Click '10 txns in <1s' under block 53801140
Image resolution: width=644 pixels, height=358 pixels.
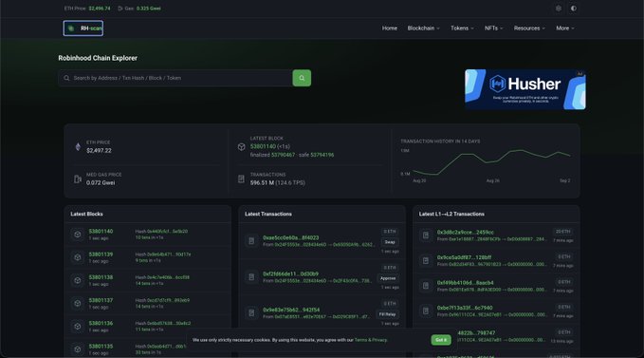point(149,237)
